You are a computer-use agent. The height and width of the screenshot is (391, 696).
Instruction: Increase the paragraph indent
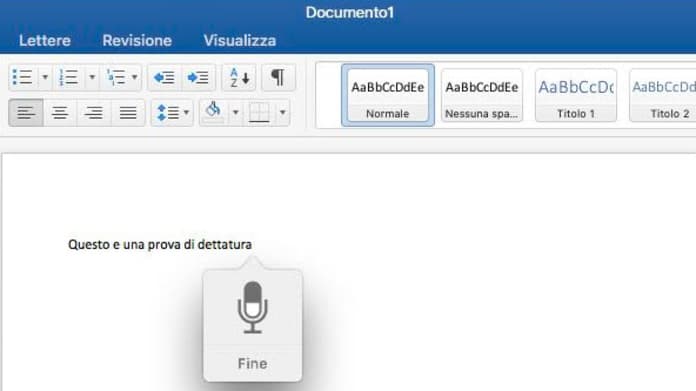pyautogui.click(x=198, y=78)
